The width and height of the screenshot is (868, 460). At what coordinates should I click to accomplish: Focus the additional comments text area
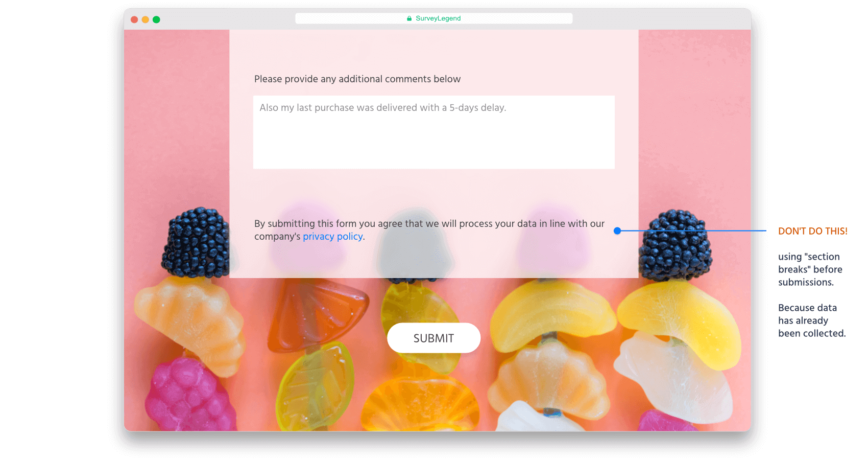click(x=433, y=132)
